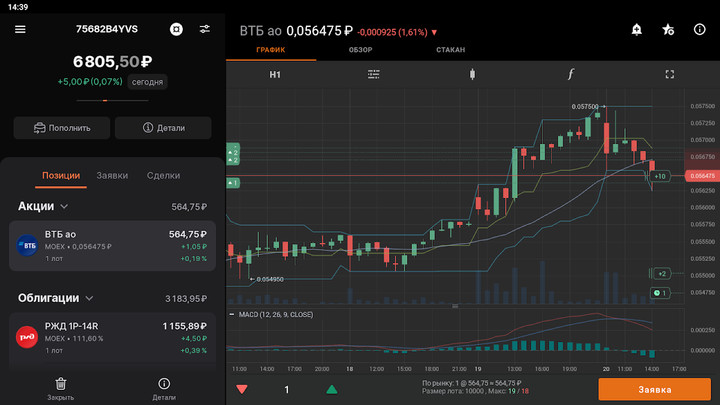Click the 0.057500 high price label
Screen dimensions: 720x405
pyautogui.click(x=585, y=107)
